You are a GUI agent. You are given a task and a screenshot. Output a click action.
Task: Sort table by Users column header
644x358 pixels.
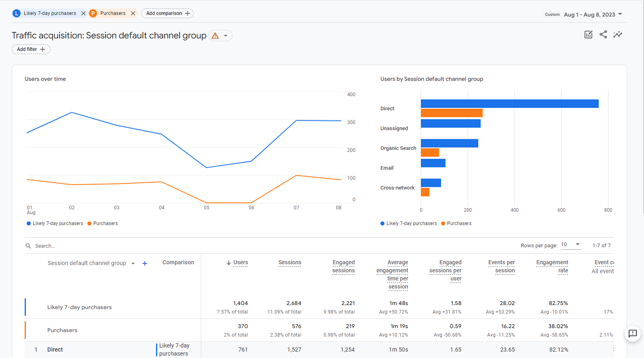point(240,263)
